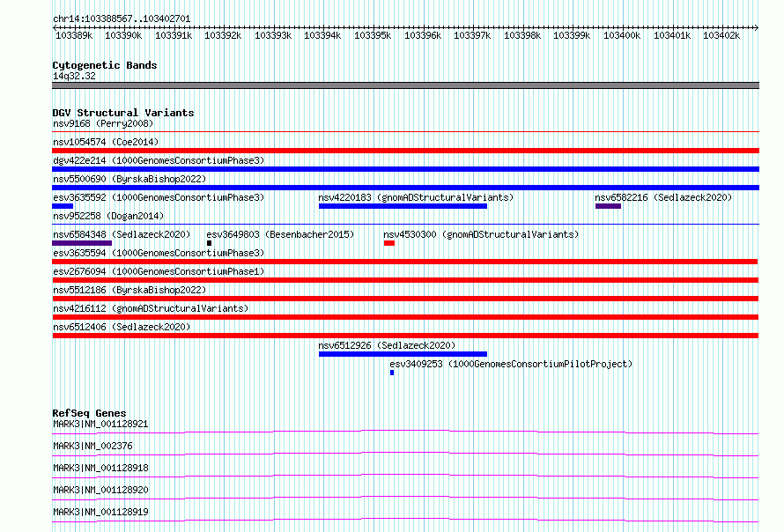
Task: Open MARK3|NM_001128919 transcript label
Action: tap(100, 512)
